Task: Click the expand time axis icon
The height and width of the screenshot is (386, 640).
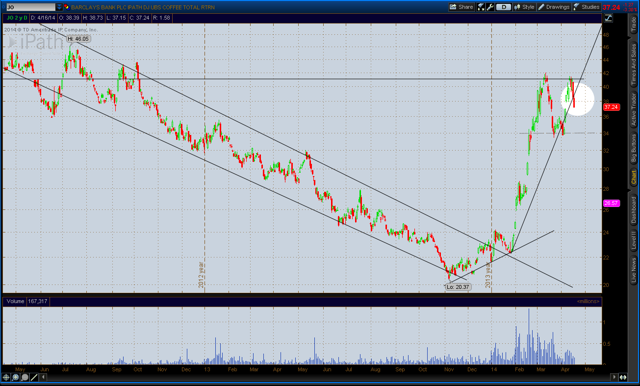Action: 623,377
